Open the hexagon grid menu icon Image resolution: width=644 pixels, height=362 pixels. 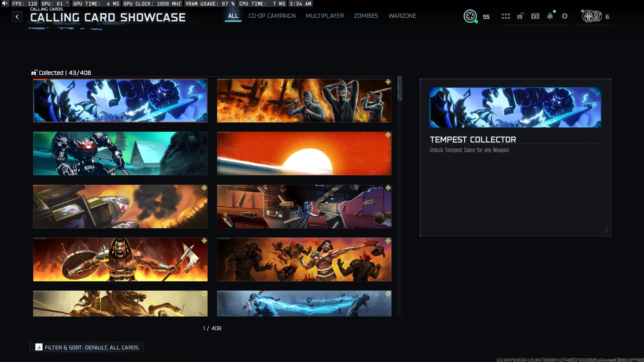pos(506,16)
